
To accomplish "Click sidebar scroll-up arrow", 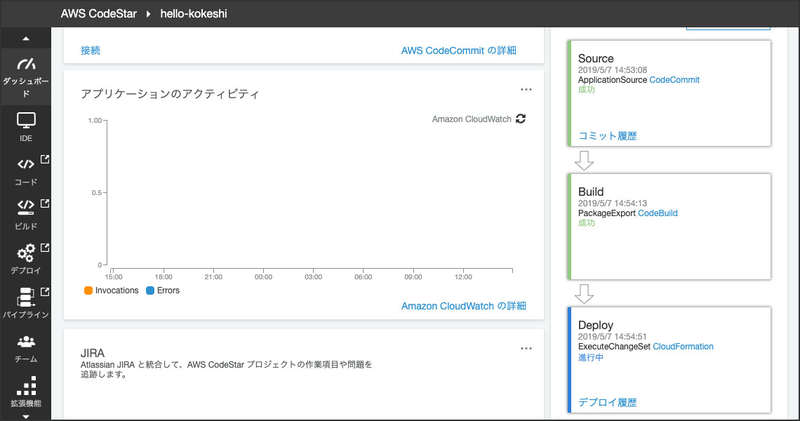I will [x=26, y=39].
